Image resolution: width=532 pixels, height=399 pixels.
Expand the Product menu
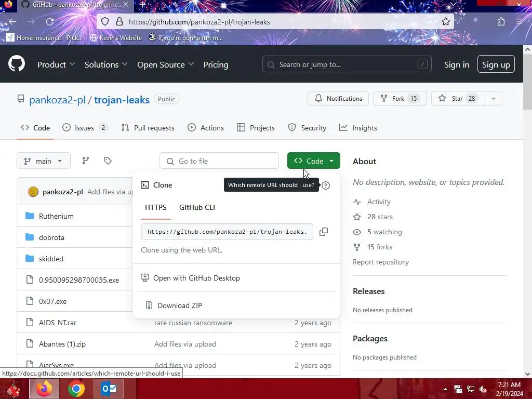[56, 64]
